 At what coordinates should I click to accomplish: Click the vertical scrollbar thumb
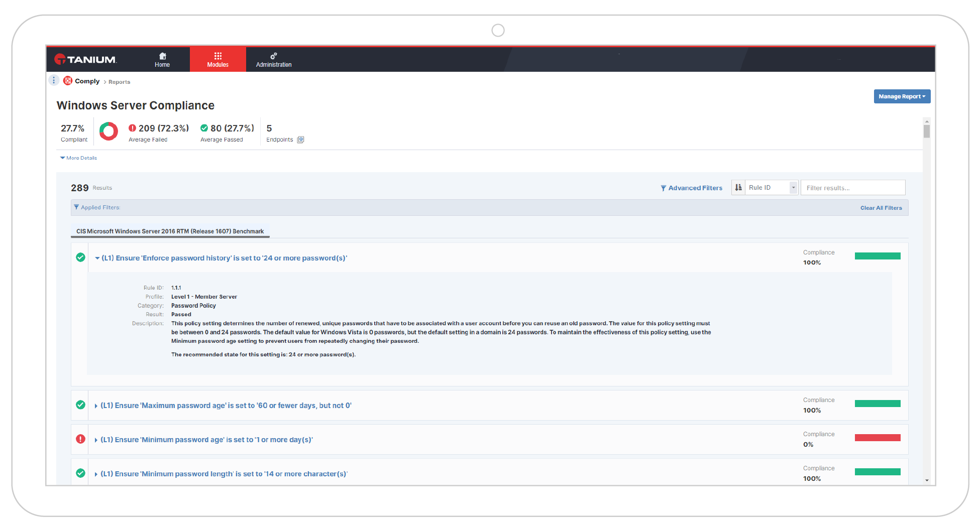coord(927,131)
